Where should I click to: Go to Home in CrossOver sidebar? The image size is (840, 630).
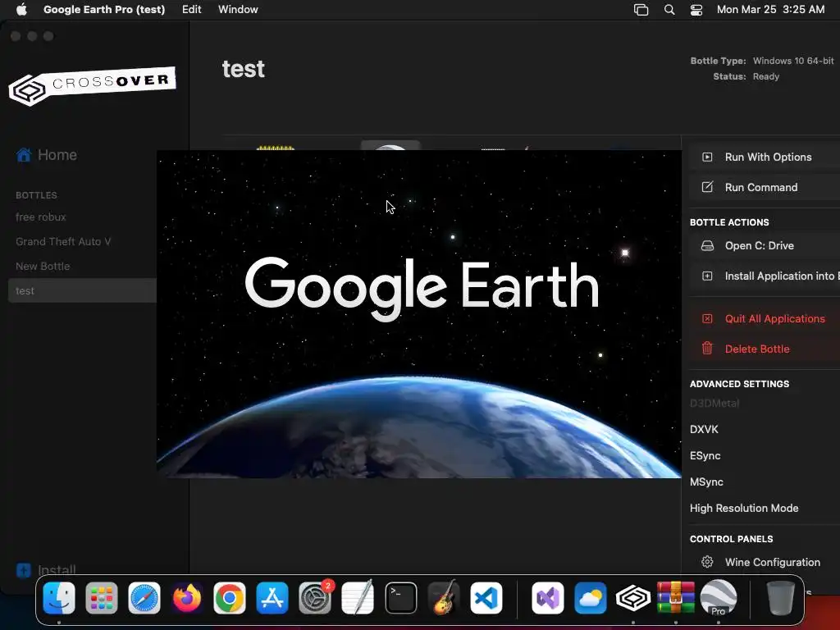(47, 155)
